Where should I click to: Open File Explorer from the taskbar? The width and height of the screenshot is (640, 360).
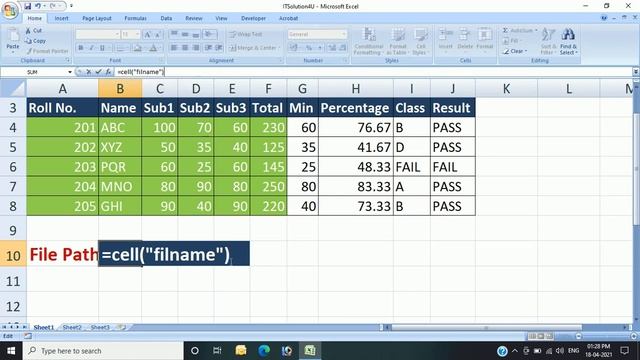click(x=241, y=351)
